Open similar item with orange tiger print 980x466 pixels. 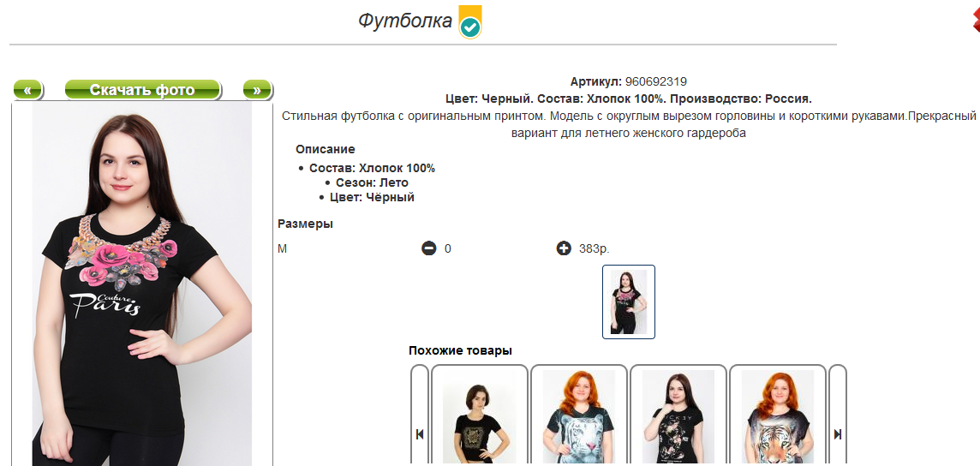(x=778, y=416)
